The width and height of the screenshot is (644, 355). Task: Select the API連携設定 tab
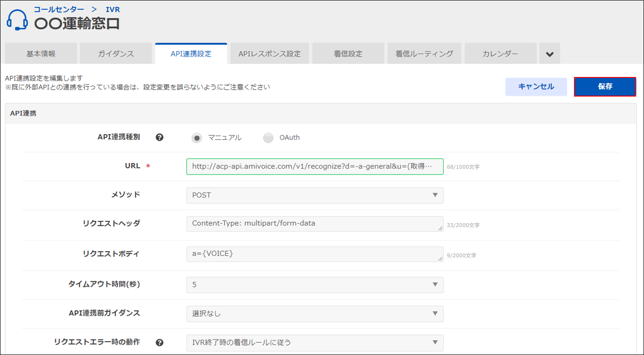pyautogui.click(x=191, y=54)
